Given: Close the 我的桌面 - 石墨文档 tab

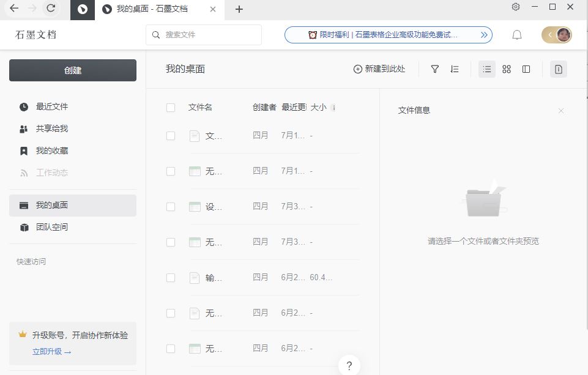Looking at the screenshot, I should click(213, 9).
